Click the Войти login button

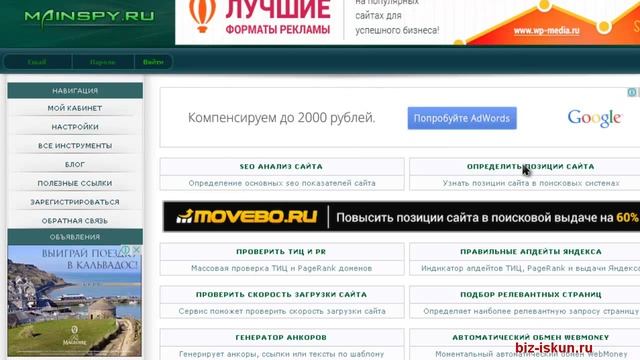(153, 62)
